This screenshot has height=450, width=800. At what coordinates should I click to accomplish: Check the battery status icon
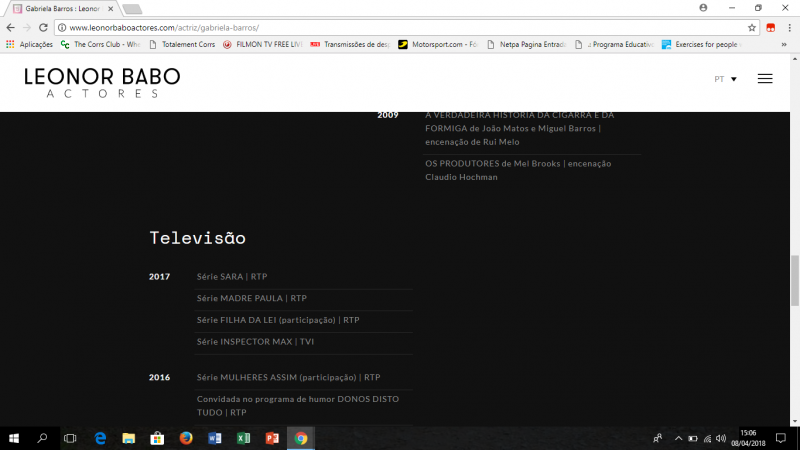[x=692, y=438]
